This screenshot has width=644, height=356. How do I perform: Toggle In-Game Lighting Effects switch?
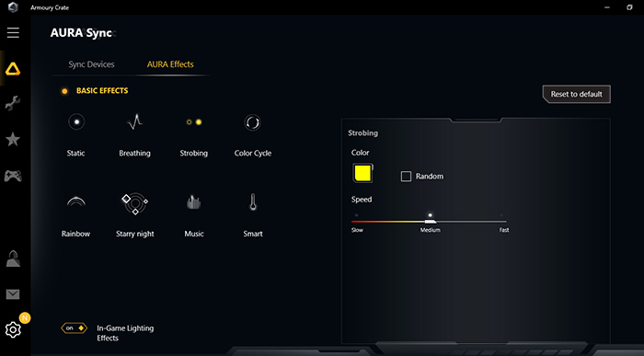click(75, 328)
